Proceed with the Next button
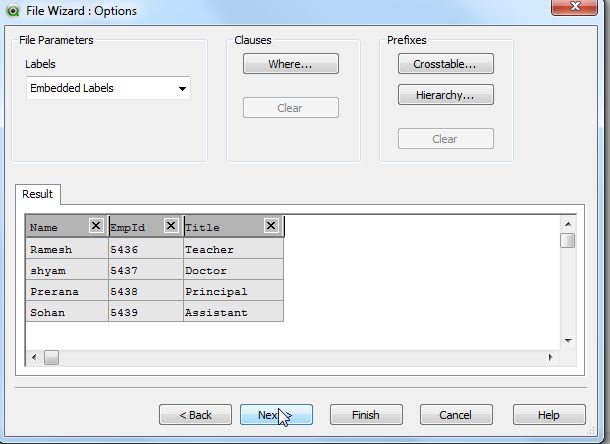 pyautogui.click(x=276, y=415)
